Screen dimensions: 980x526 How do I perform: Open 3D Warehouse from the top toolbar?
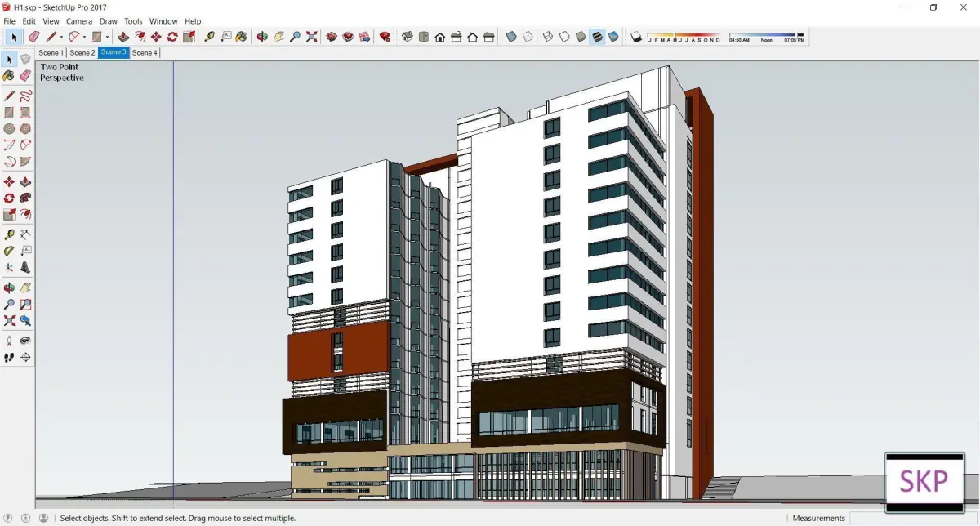click(x=332, y=37)
